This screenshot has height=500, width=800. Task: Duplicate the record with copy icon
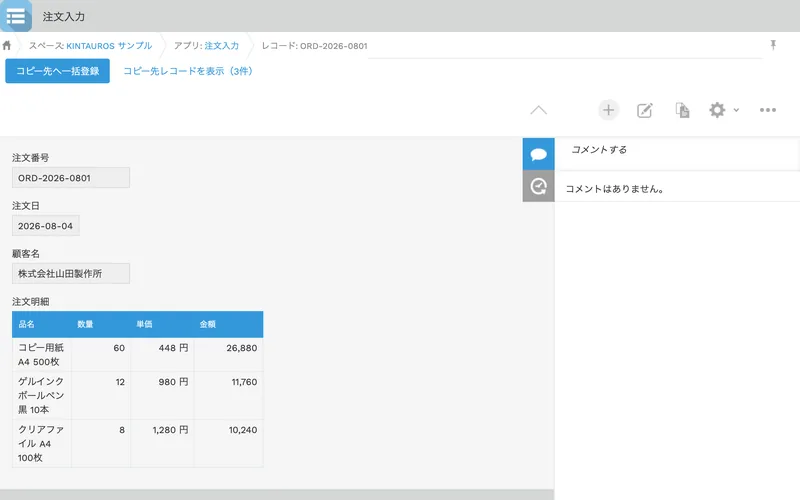pos(682,110)
